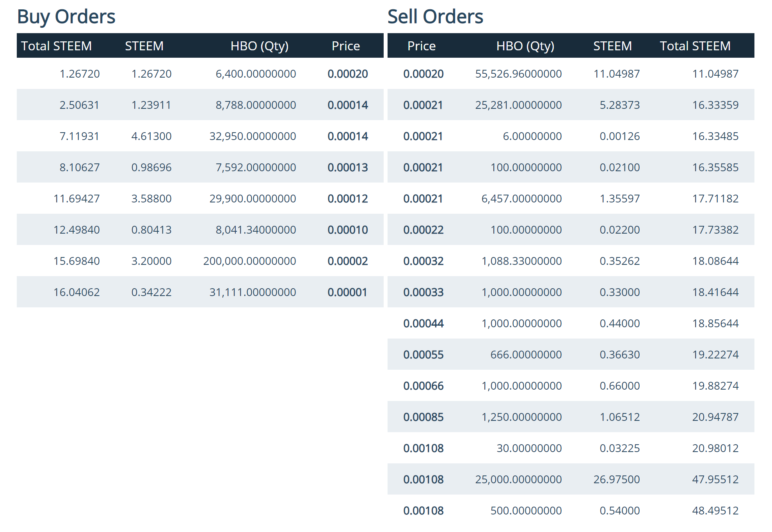Select buy order of 200,000 HBO
Image resolution: width=772 pixels, height=532 pixels.
pos(249,261)
